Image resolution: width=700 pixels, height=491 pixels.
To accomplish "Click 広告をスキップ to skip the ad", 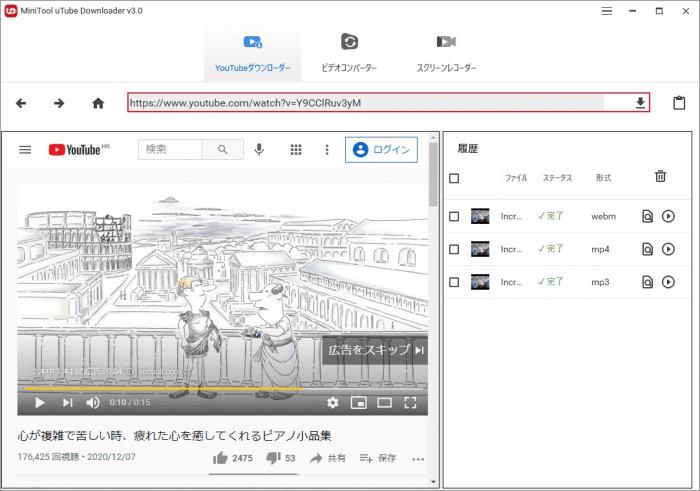I will [x=375, y=350].
